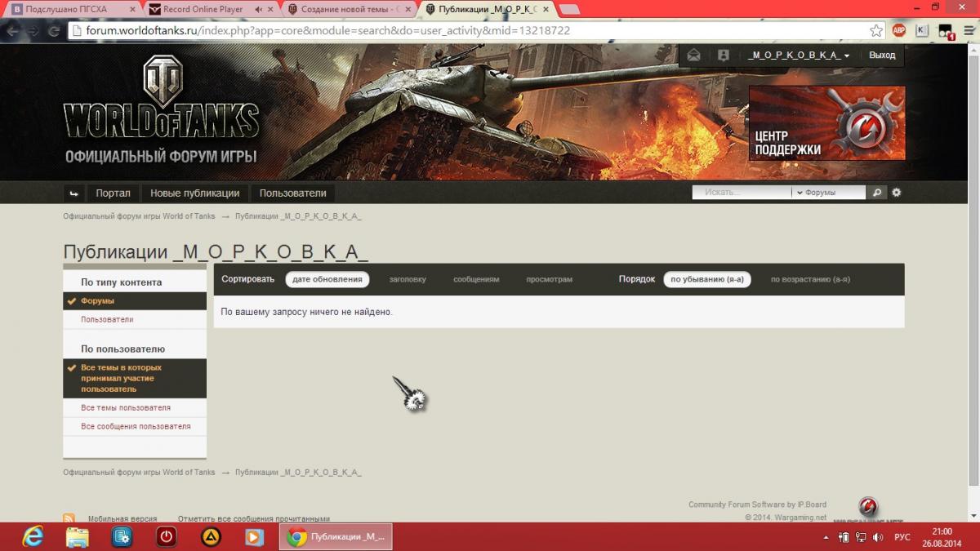This screenshot has height=551, width=980.
Task: Bookmark this page with the star icon
Action: point(876,30)
